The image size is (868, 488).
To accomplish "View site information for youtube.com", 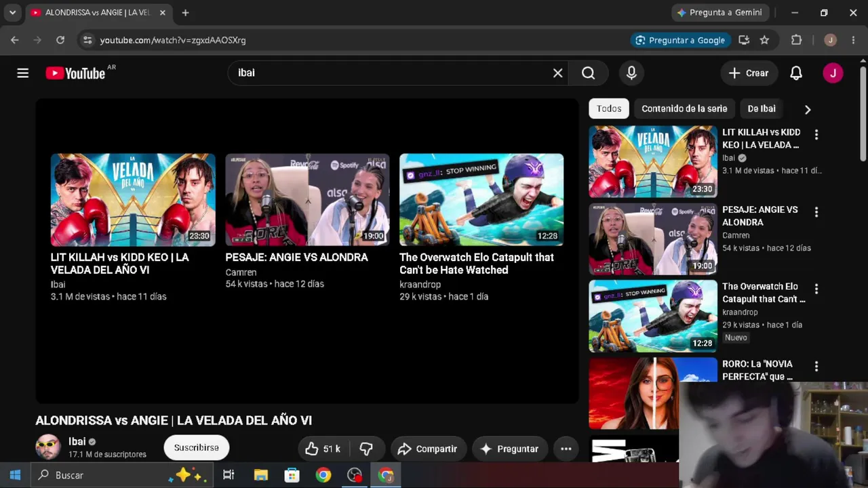I will pyautogui.click(x=87, y=40).
